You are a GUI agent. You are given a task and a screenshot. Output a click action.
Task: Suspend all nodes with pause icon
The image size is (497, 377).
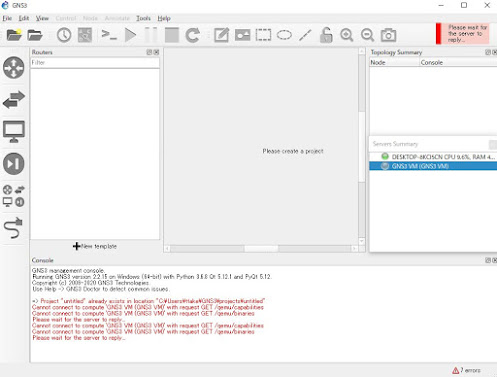(151, 35)
